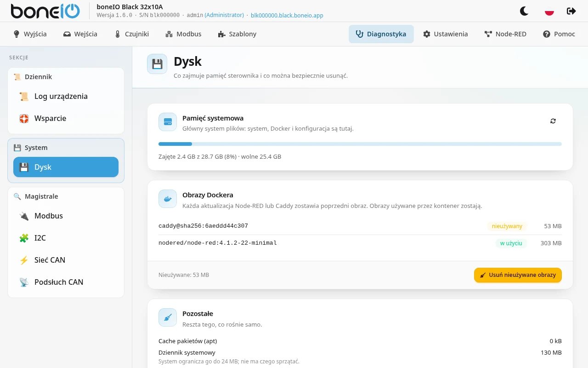Select the Diagnostyka tab

pos(381,34)
